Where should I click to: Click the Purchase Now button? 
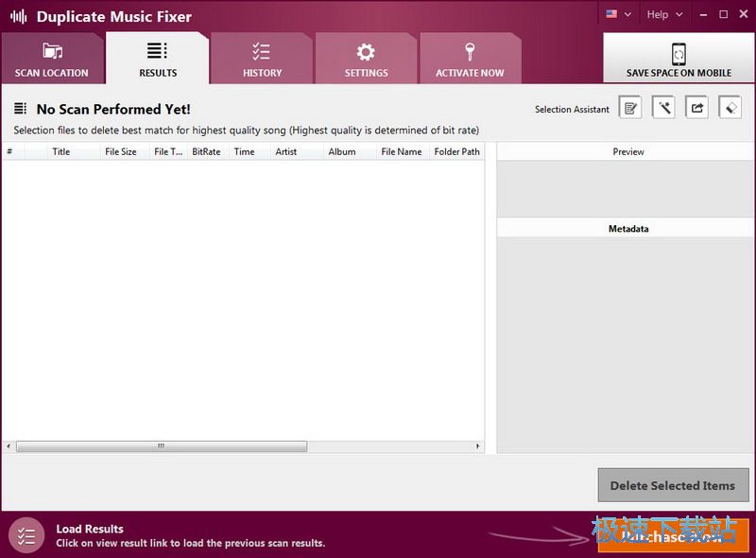tap(673, 536)
